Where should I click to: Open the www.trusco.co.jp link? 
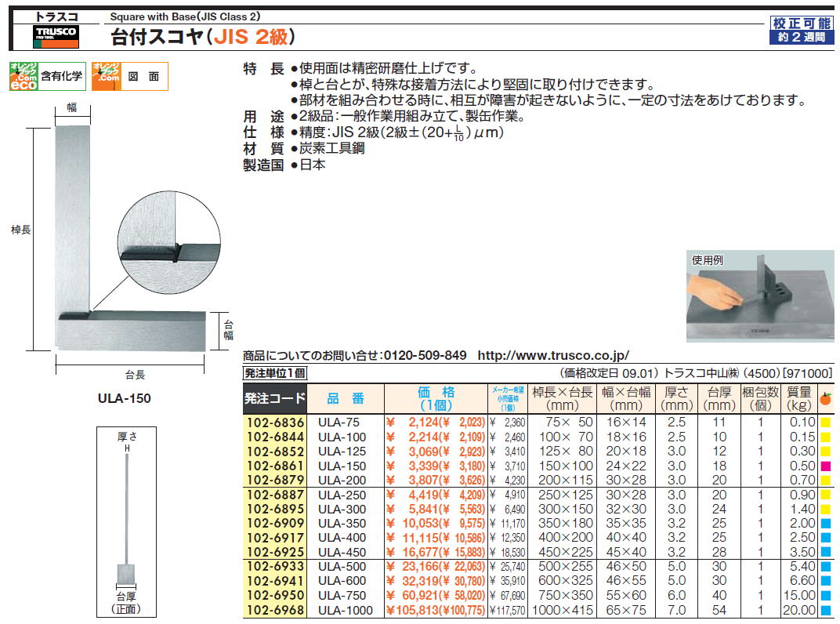pos(553,355)
